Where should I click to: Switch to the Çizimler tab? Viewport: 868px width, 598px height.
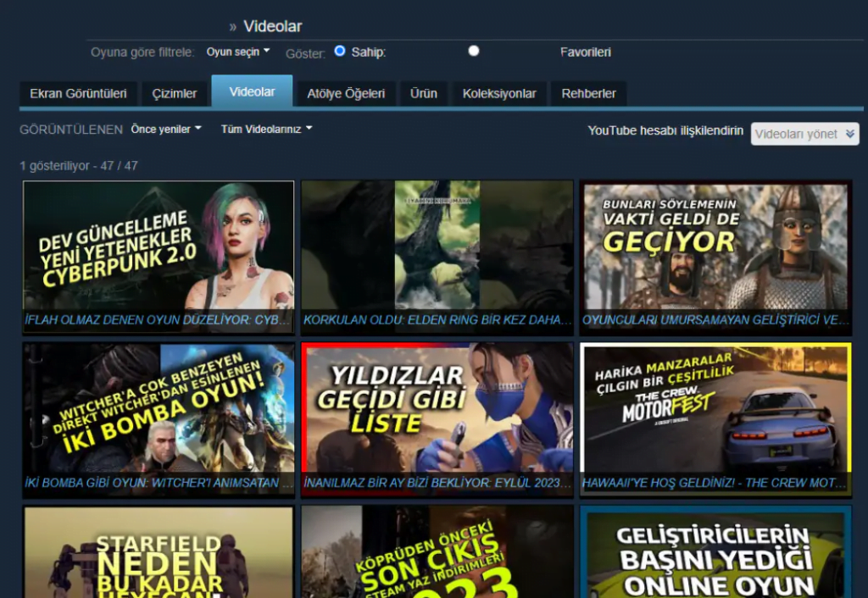click(x=175, y=93)
